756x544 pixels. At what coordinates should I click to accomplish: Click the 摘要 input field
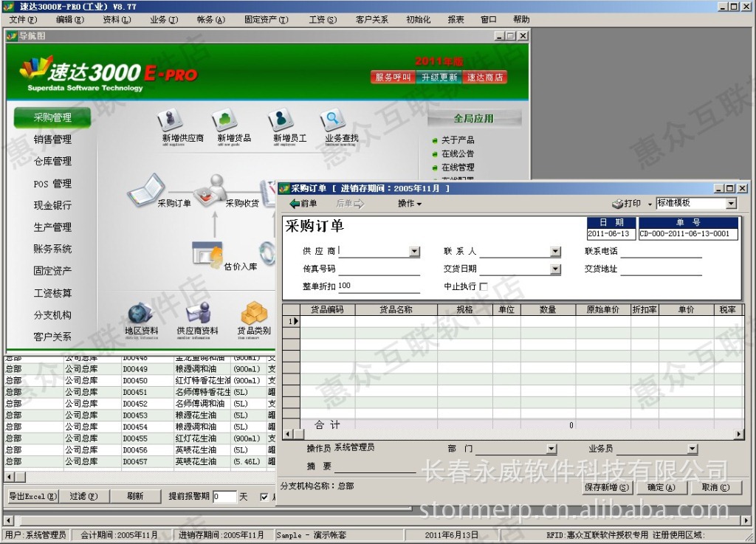coord(375,466)
